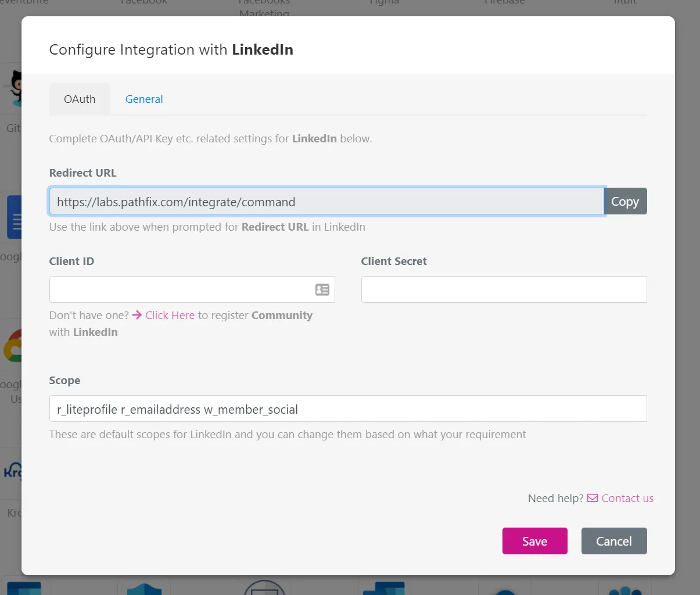Viewport: 700px width, 595px height.
Task: Click the Redirect URL field
Action: tap(326, 202)
